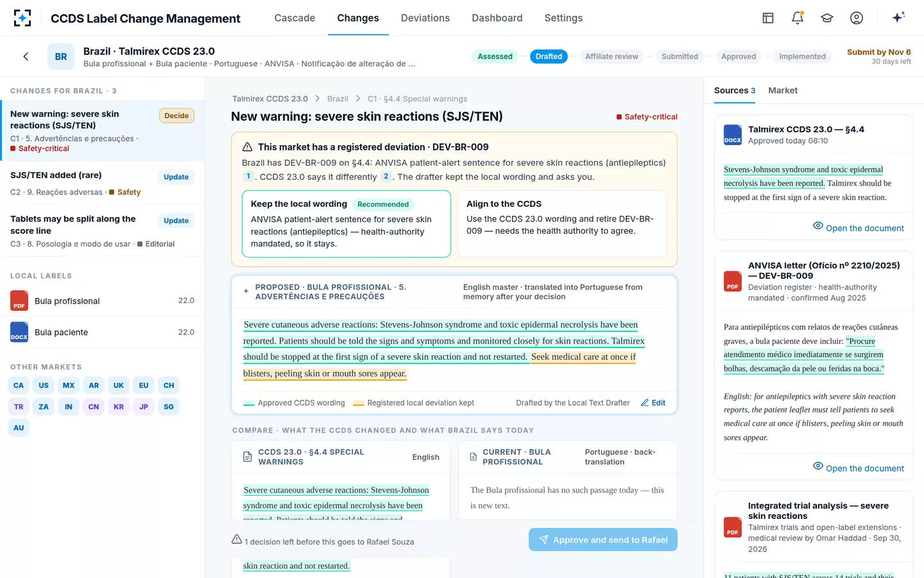The image size is (924, 578).
Task: Click citation badge number 2
Action: tap(386, 176)
